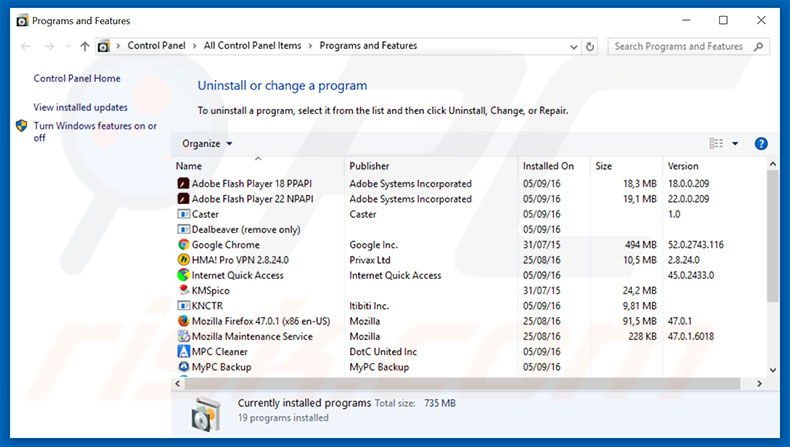Click the KNCTR program icon
The height and width of the screenshot is (447, 790).
(x=183, y=305)
